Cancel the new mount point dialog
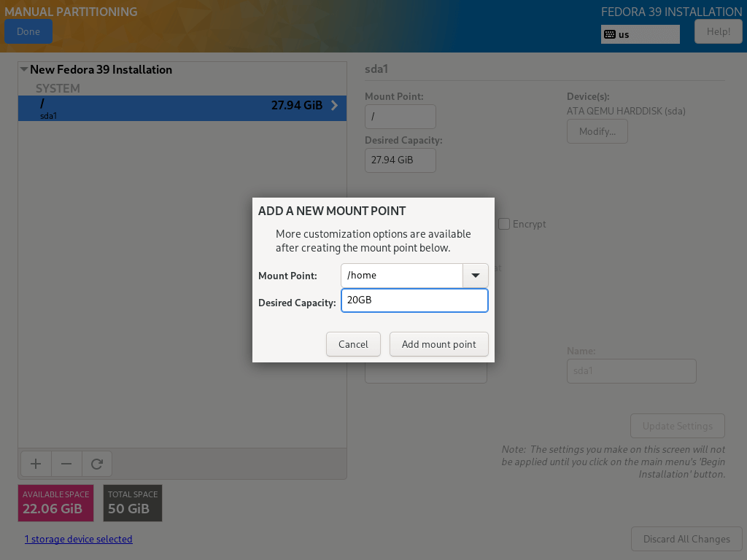Viewport: 747px width, 560px height. click(x=353, y=344)
